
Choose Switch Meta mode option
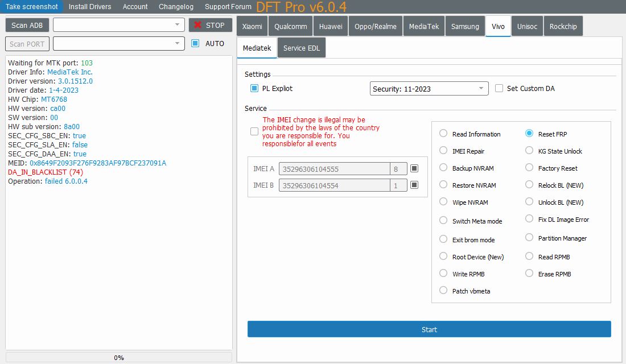(x=443, y=220)
